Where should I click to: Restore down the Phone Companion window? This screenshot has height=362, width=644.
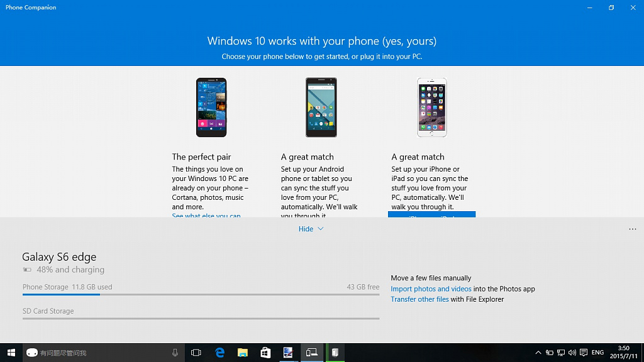[611, 8]
